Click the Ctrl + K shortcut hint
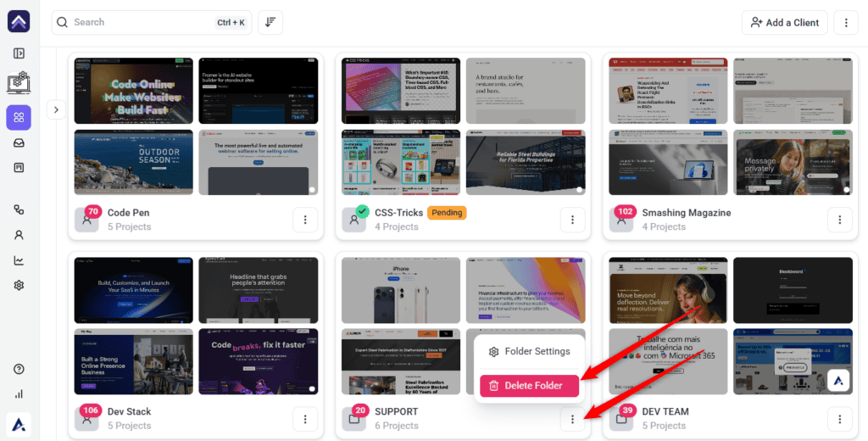The image size is (868, 441). pyautogui.click(x=231, y=22)
